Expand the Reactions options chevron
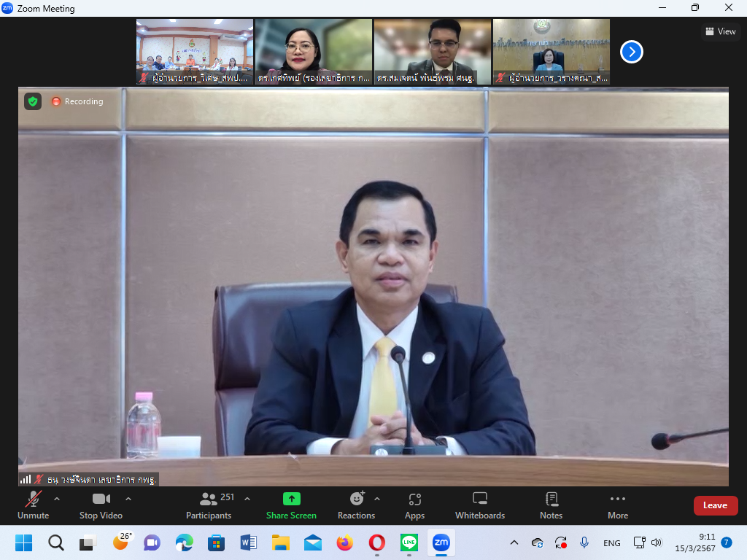Screen dimensions: 747x560 (377, 499)
